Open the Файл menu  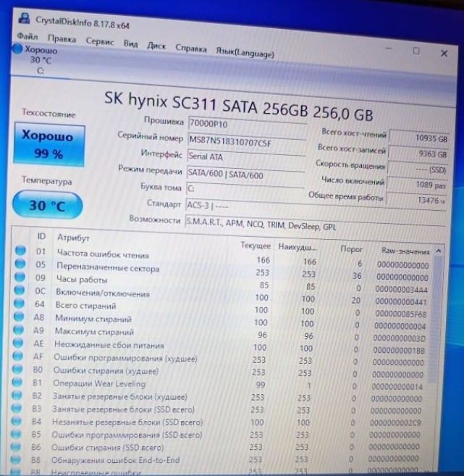pyautogui.click(x=27, y=36)
